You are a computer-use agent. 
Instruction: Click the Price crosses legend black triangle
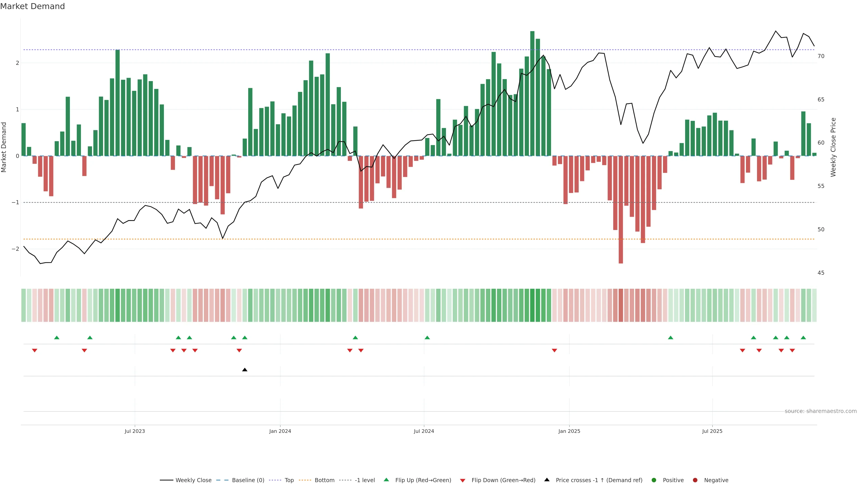pyautogui.click(x=547, y=480)
